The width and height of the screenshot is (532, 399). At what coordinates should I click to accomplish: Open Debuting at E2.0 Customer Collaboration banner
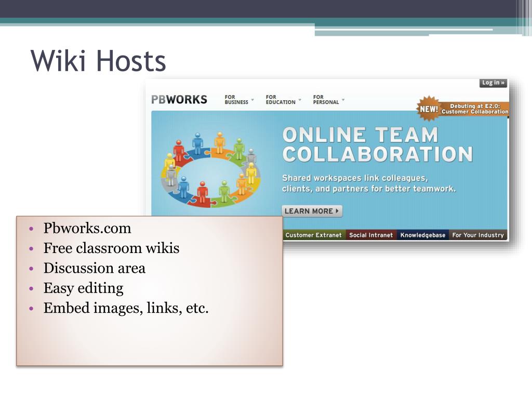[475, 109]
